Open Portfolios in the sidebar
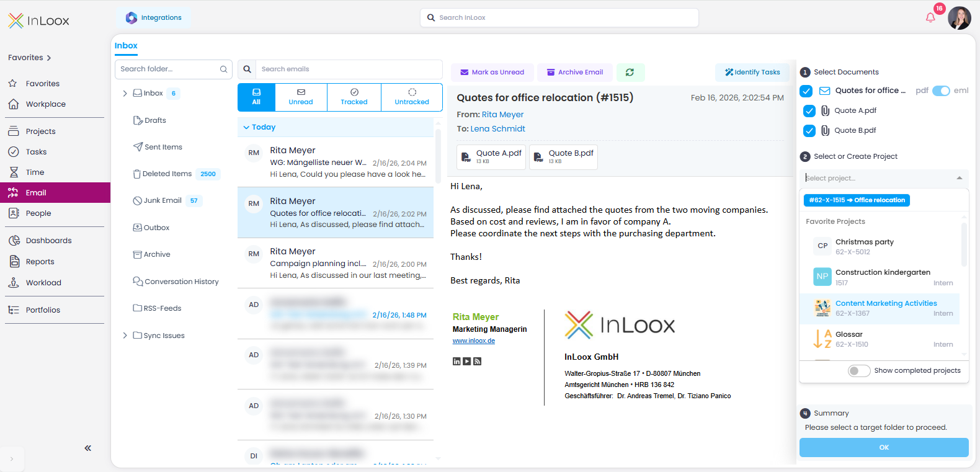 (x=43, y=310)
